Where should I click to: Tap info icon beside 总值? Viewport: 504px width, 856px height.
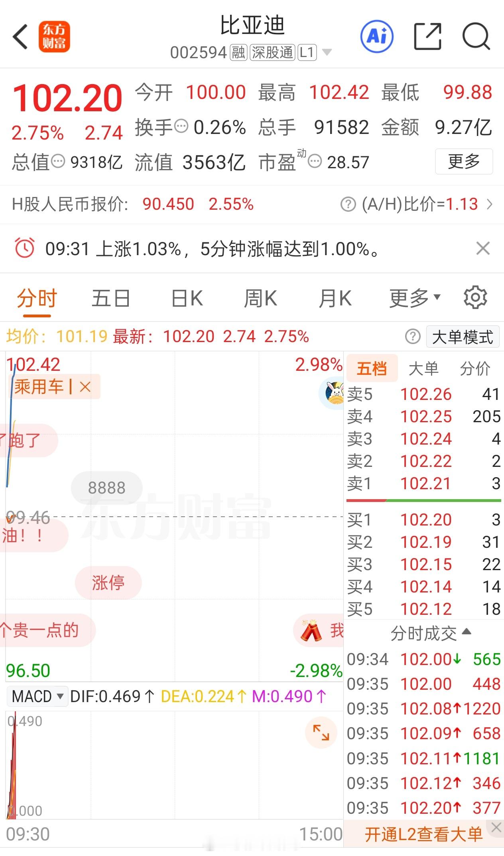coord(58,161)
